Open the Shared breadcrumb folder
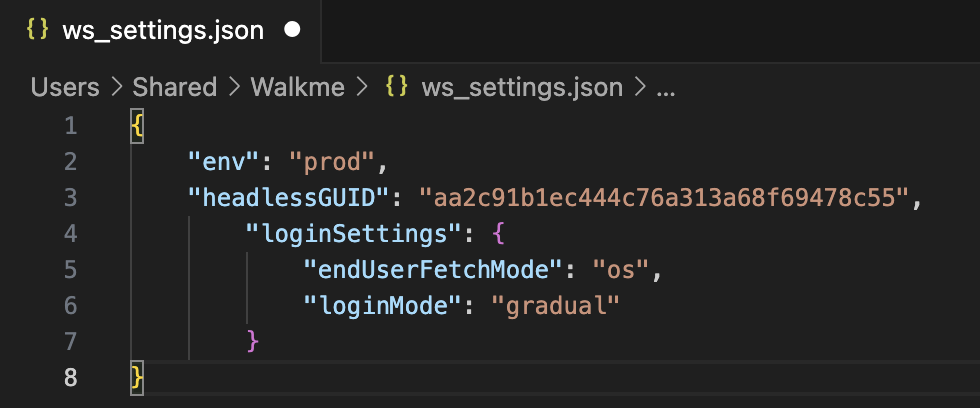Image resolution: width=980 pixels, height=408 pixels. [x=174, y=87]
